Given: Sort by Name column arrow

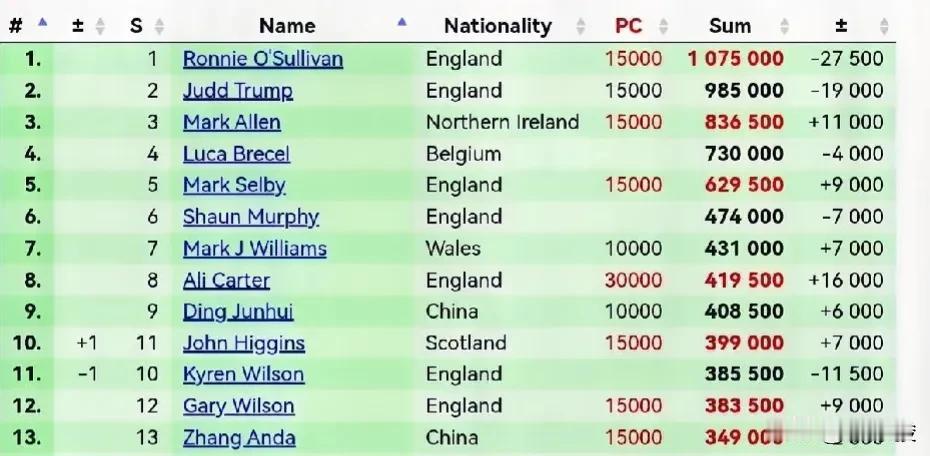Looking at the screenshot, I should point(402,23).
